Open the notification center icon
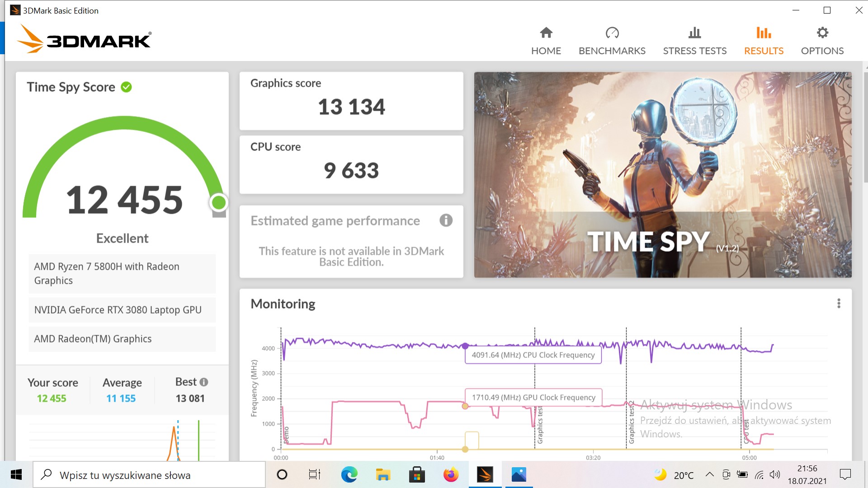 (845, 474)
